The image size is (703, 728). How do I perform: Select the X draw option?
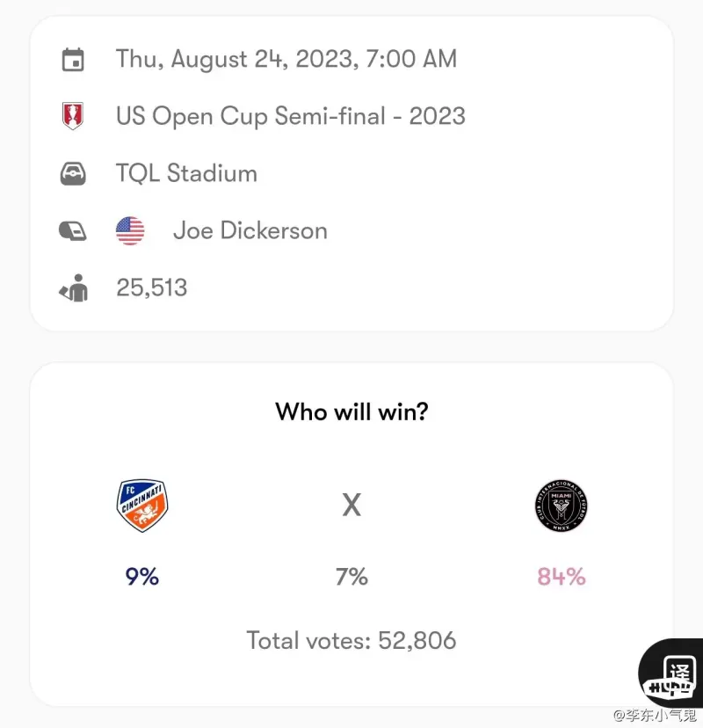pos(351,505)
